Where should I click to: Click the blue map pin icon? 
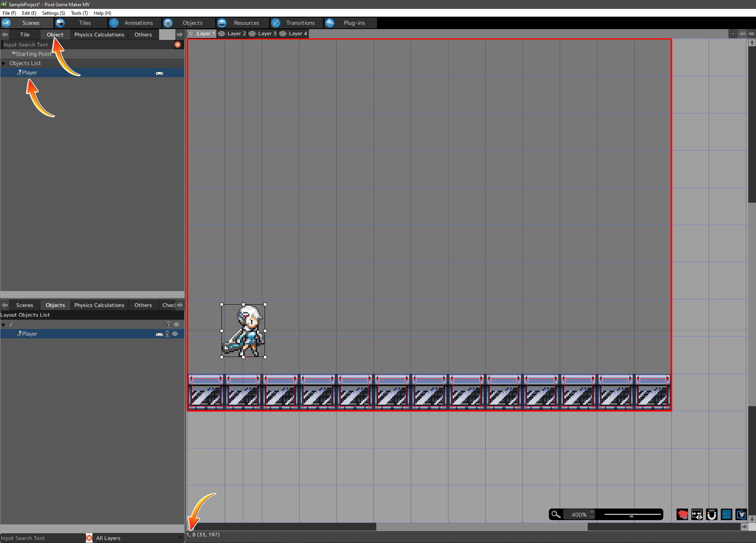741,514
